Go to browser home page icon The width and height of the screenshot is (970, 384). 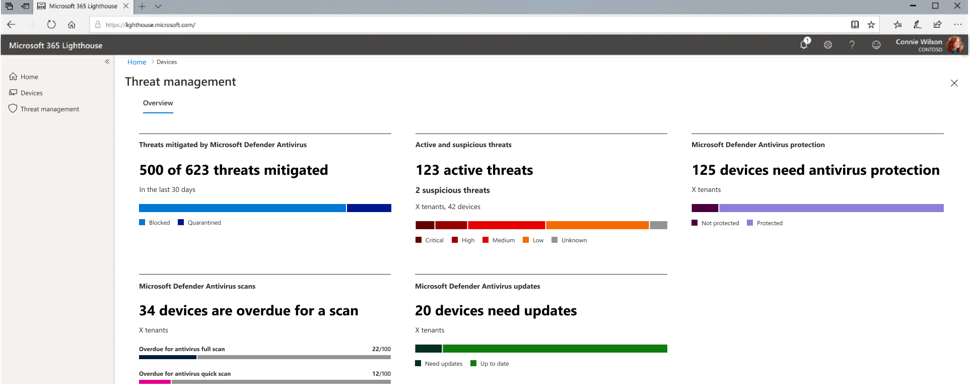(72, 25)
